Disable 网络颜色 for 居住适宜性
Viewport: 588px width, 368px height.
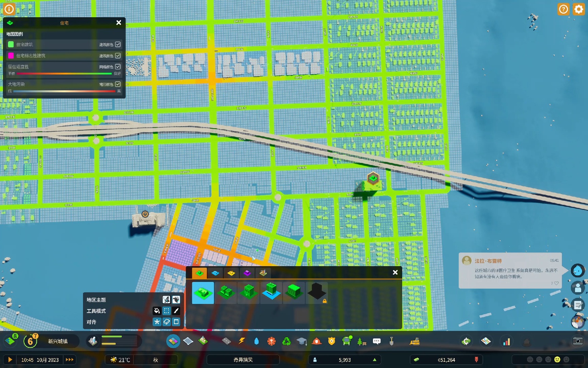tap(118, 66)
